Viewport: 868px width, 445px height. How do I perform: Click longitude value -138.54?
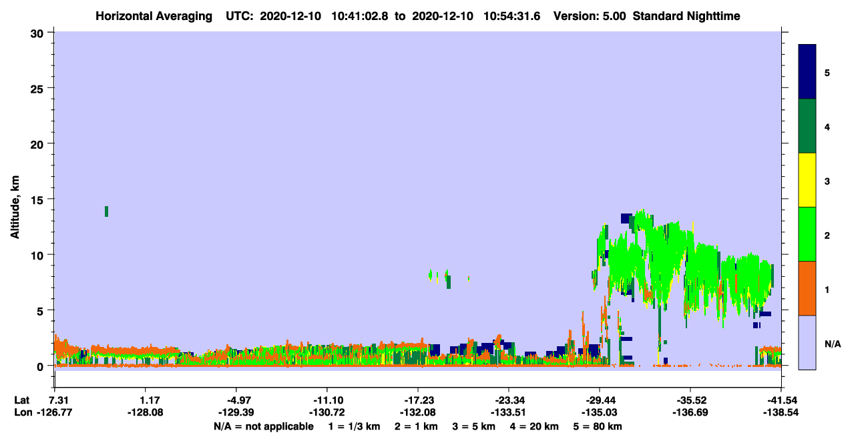pos(781,412)
